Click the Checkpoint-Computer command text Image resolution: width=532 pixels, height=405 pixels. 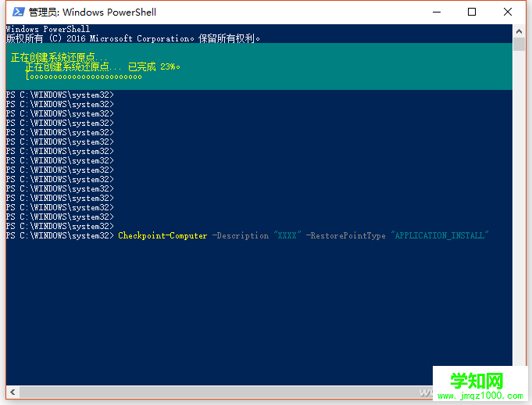pos(162,235)
